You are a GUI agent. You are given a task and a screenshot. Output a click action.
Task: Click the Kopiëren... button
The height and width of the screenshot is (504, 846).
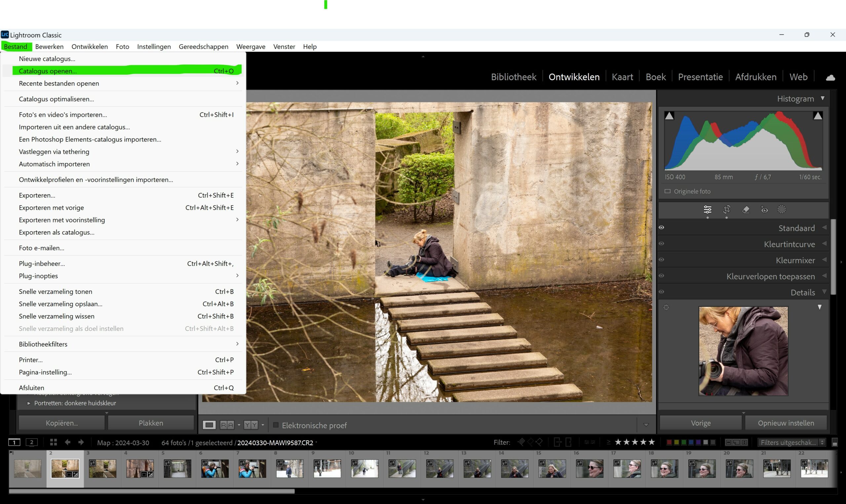62,423
